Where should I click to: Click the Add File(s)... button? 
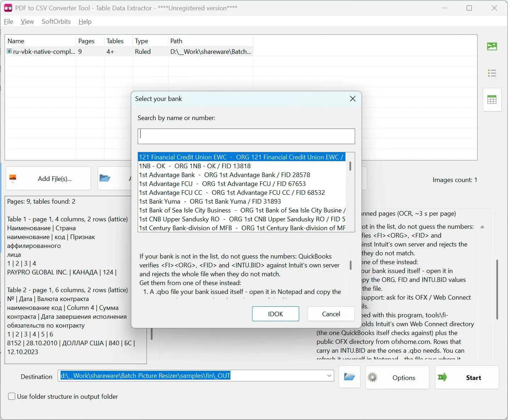click(48, 178)
